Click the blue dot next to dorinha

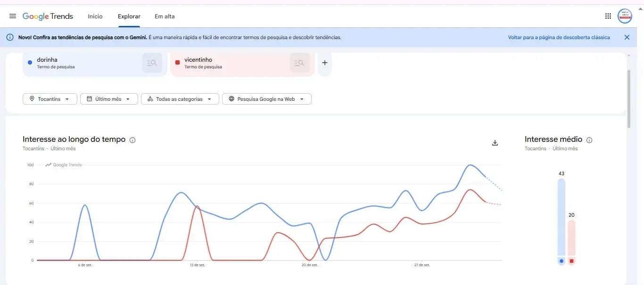(x=30, y=62)
